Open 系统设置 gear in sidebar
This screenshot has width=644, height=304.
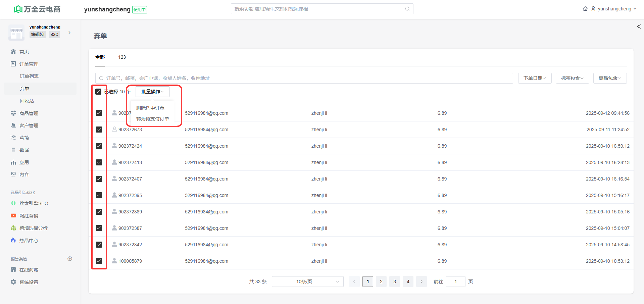pyautogui.click(x=29, y=282)
